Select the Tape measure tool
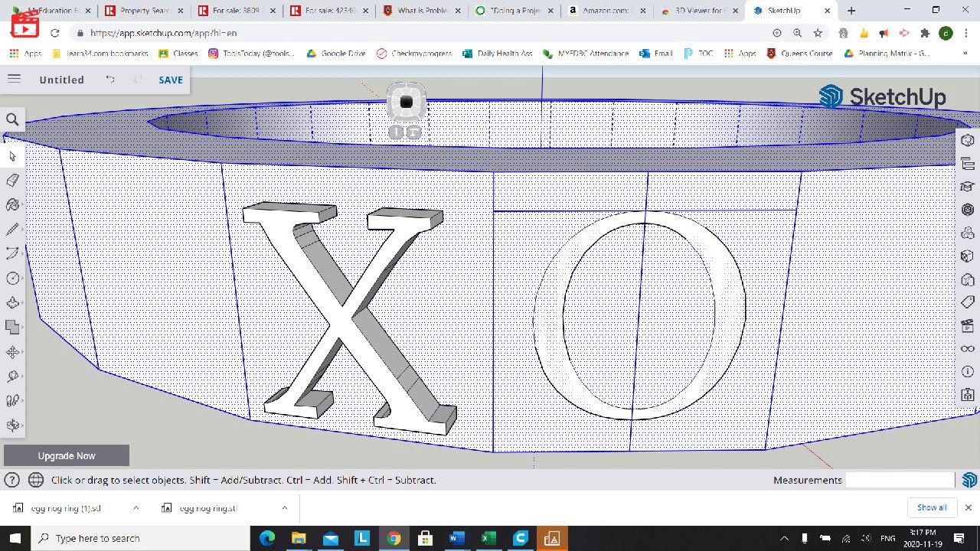 click(x=12, y=377)
